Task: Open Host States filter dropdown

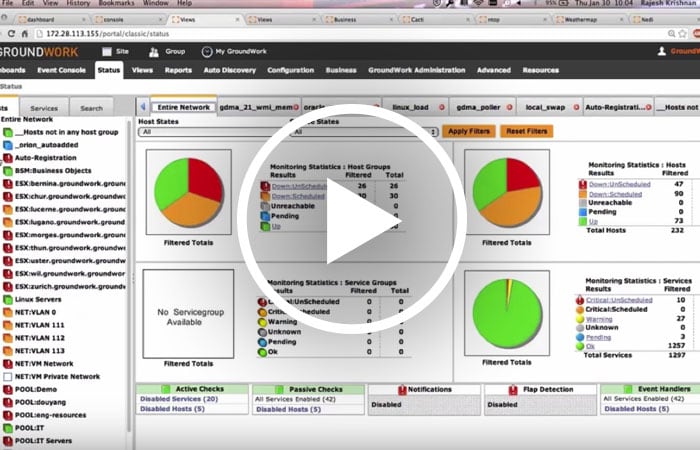Action: (213, 132)
